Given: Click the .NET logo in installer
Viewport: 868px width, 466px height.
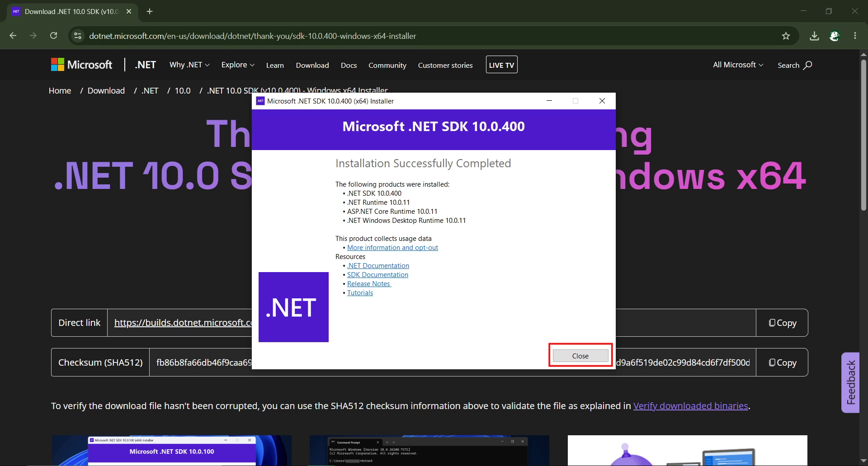Looking at the screenshot, I should point(293,307).
